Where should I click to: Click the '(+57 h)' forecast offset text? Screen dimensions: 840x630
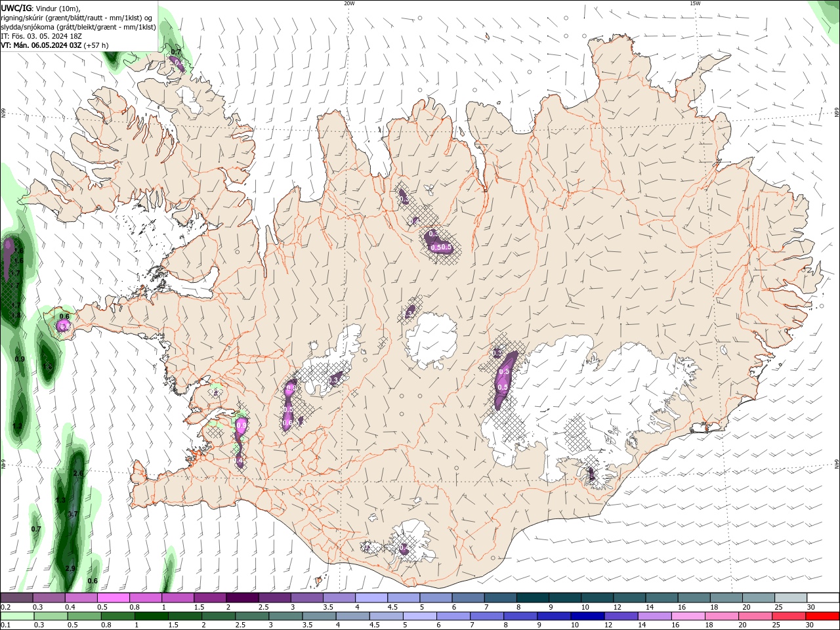[x=96, y=45]
